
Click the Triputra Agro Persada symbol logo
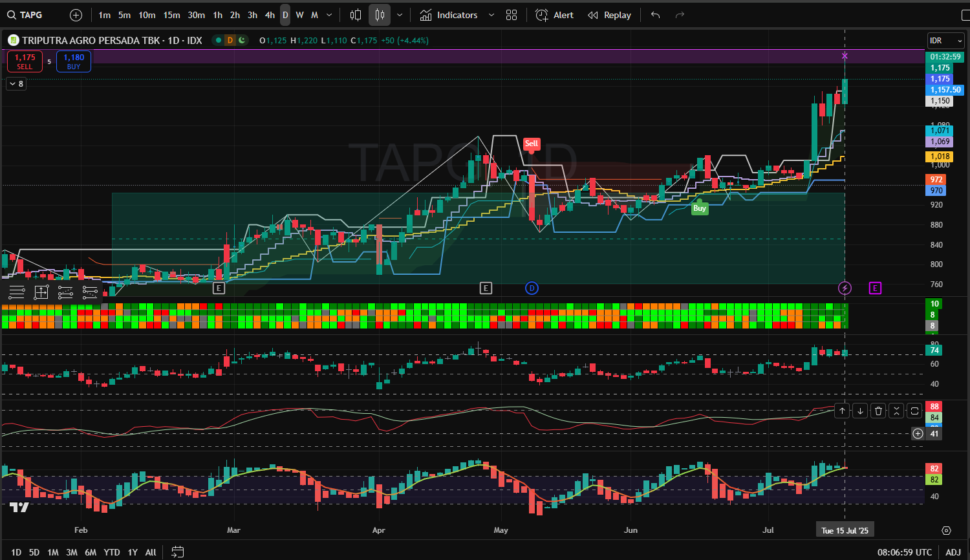point(13,40)
